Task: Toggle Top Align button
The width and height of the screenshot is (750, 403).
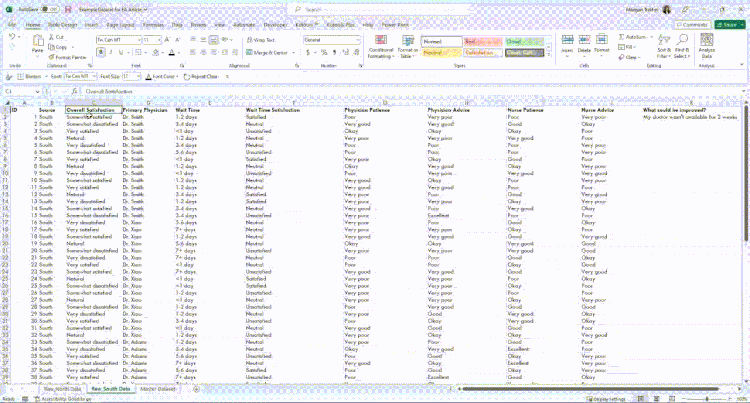Action: tap(193, 40)
